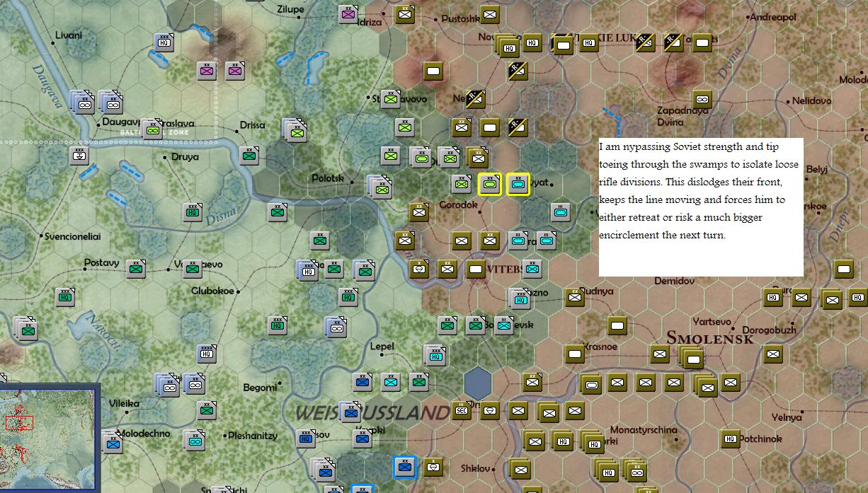The height and width of the screenshot is (493, 868).
Task: Click the Livani town label
Action: coord(69,35)
